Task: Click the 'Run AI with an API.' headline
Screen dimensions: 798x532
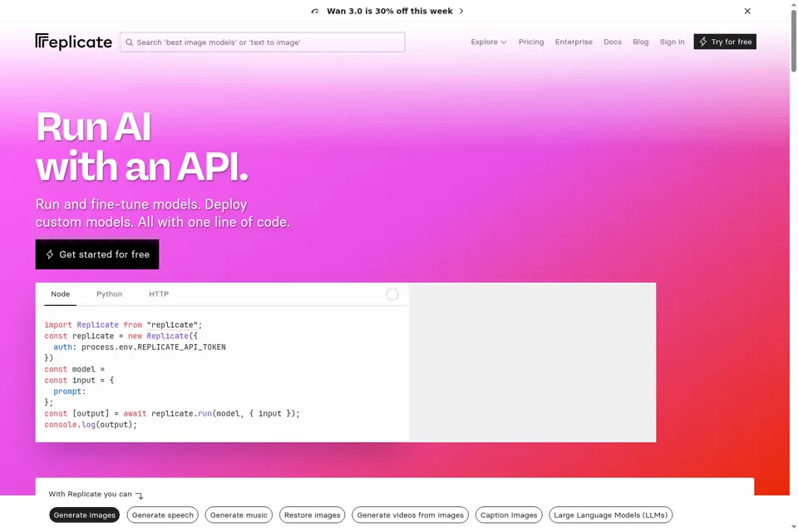Action: pos(142,146)
